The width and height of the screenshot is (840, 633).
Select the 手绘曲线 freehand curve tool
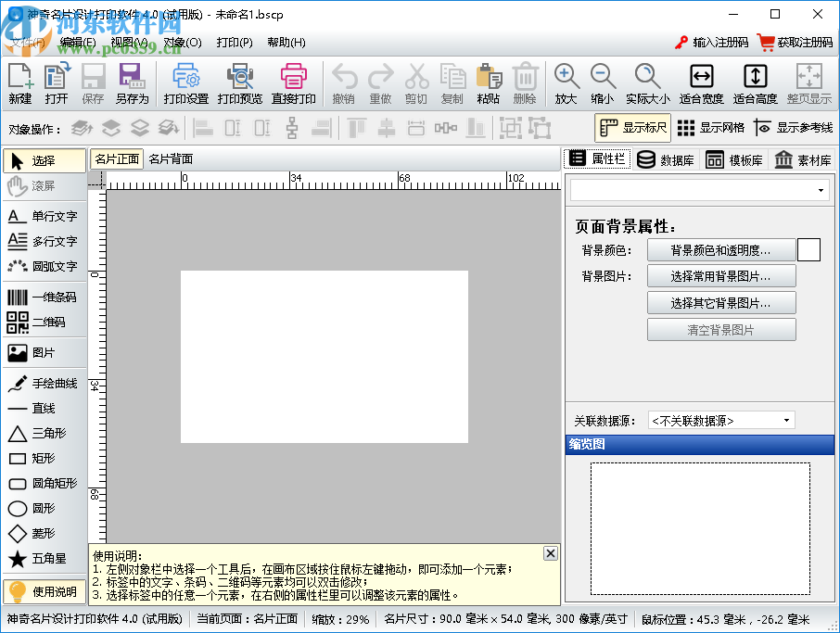pos(45,383)
